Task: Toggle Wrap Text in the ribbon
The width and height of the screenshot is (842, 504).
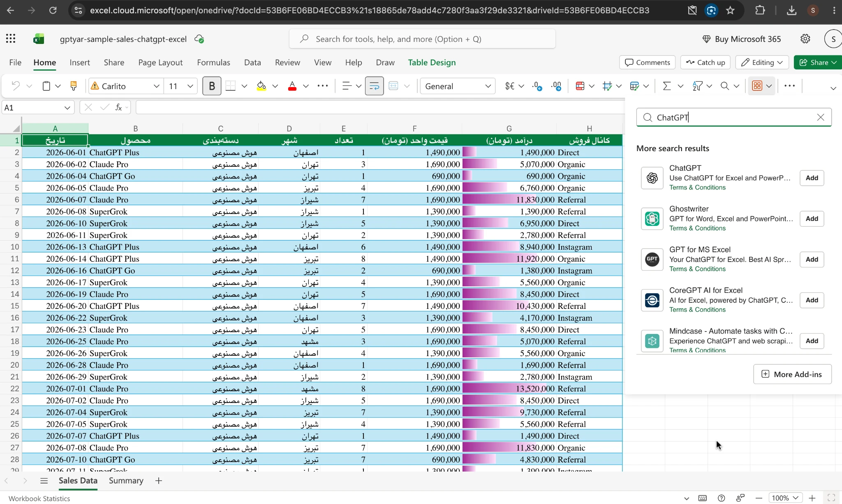Action: 374,86
